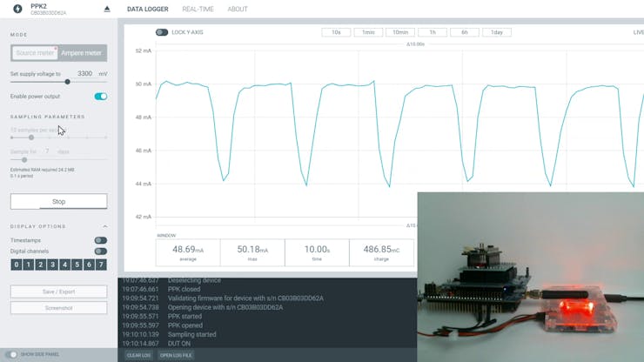Enable the Timestamps toggle
This screenshot has height=362, width=644.
(101, 240)
